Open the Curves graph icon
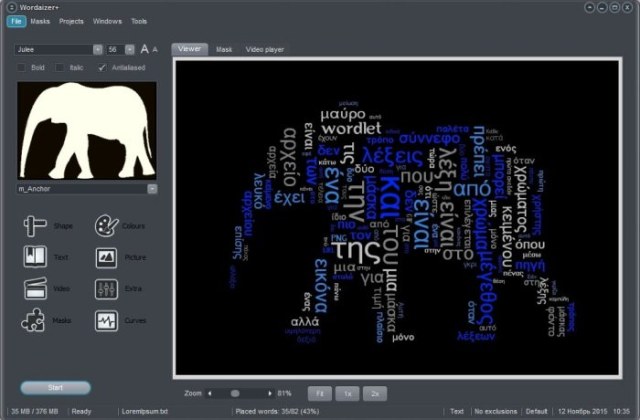This screenshot has width=640, height=420. click(x=106, y=322)
